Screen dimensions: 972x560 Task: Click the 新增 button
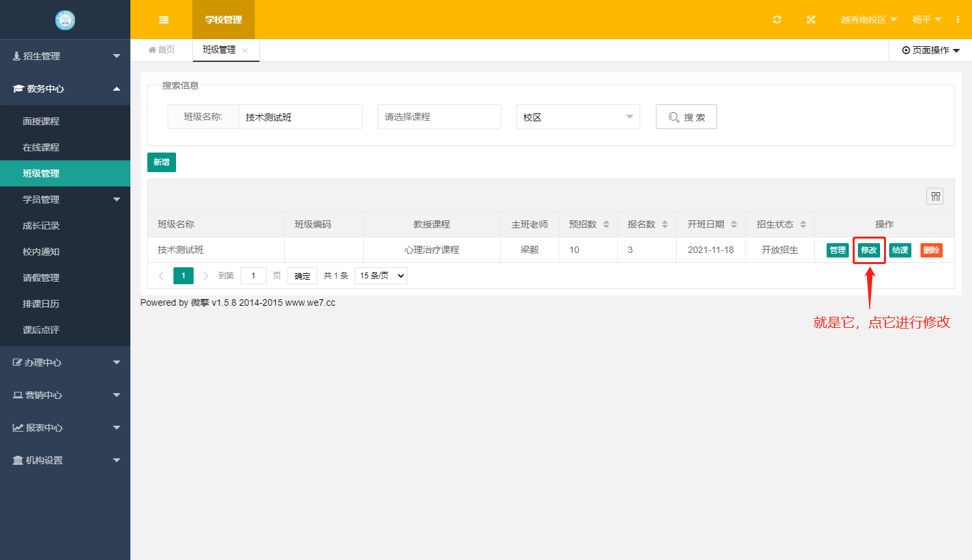click(162, 162)
